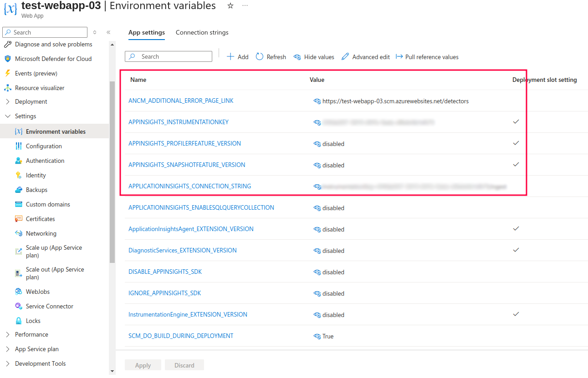Screen dimensions: 588x378
Task: Click the Add plus icon in the toolbar
Action: (x=230, y=56)
